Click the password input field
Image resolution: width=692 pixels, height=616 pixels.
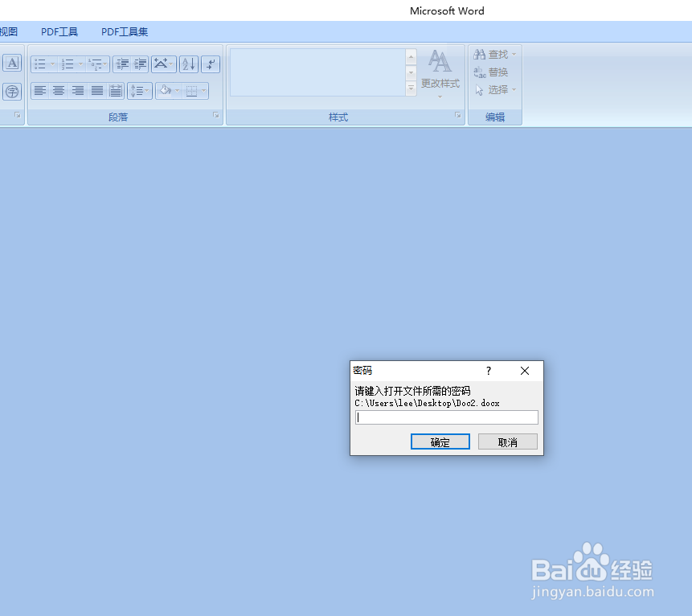pos(447,417)
